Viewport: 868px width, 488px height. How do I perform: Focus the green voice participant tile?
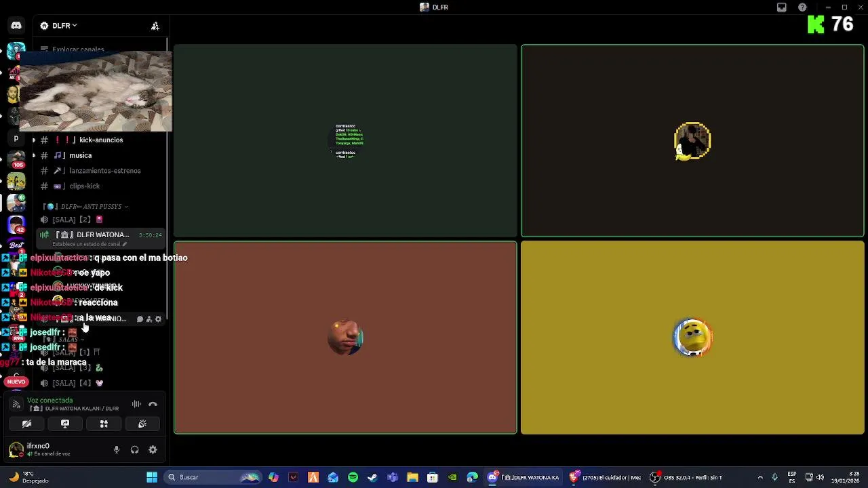click(x=345, y=141)
